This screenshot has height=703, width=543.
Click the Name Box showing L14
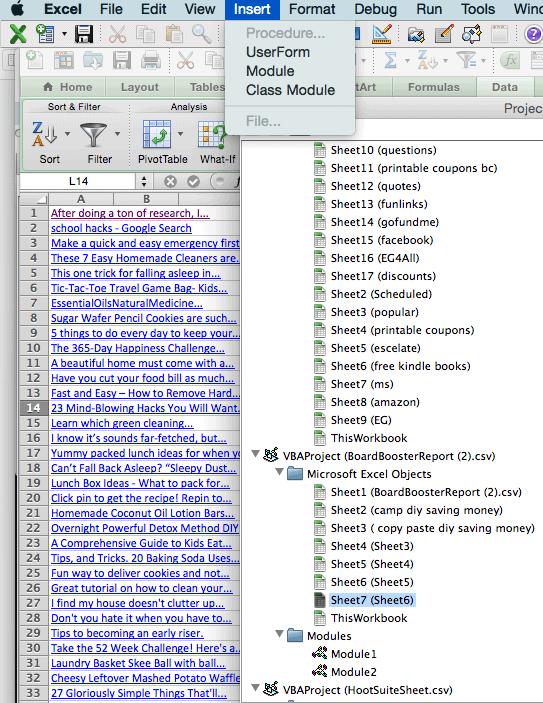(78, 181)
